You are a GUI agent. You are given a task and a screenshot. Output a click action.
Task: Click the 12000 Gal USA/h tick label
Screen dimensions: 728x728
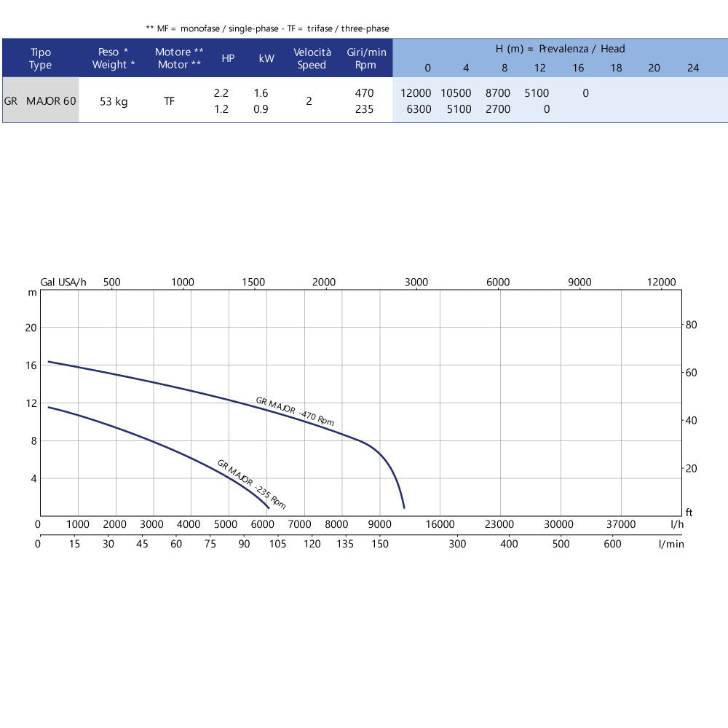[x=662, y=282]
